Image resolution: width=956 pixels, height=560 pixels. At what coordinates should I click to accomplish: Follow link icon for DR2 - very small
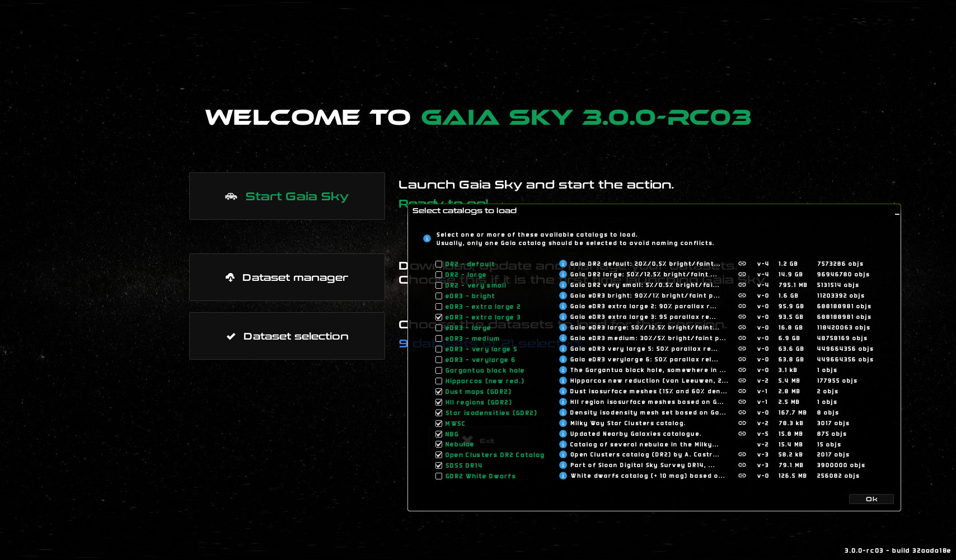742,285
